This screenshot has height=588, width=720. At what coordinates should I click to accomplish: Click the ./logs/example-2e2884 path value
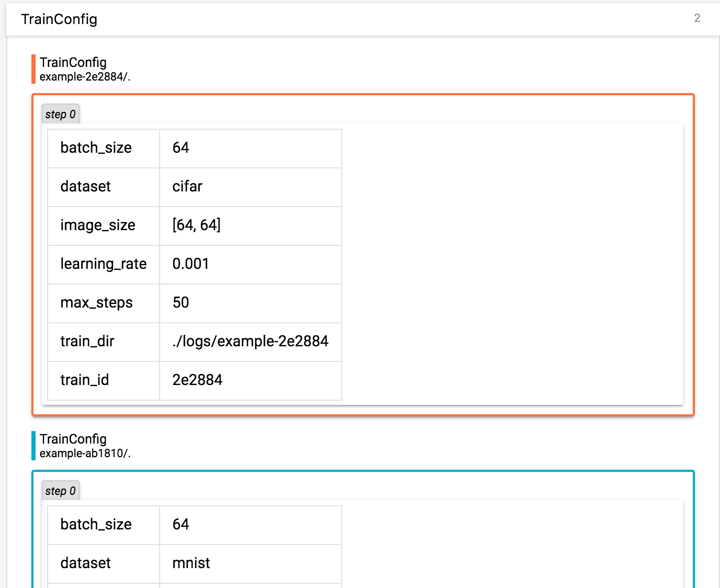pyautogui.click(x=250, y=342)
